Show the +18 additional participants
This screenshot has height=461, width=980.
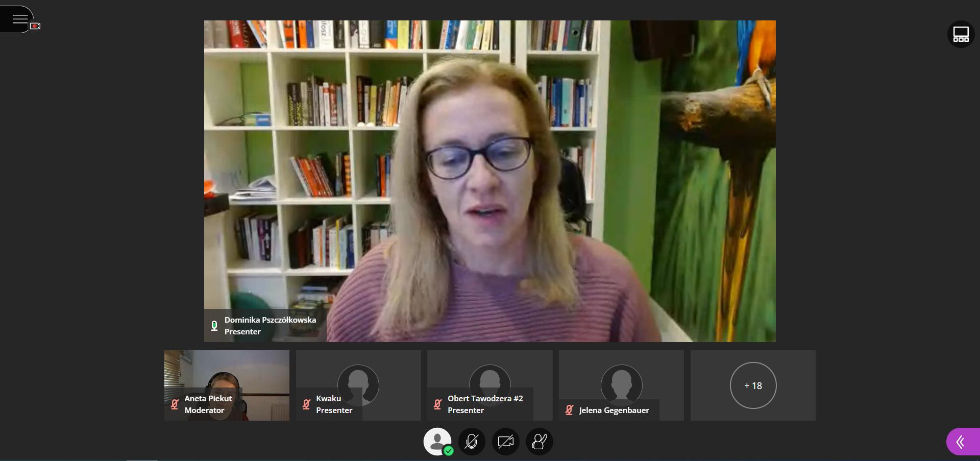click(753, 385)
